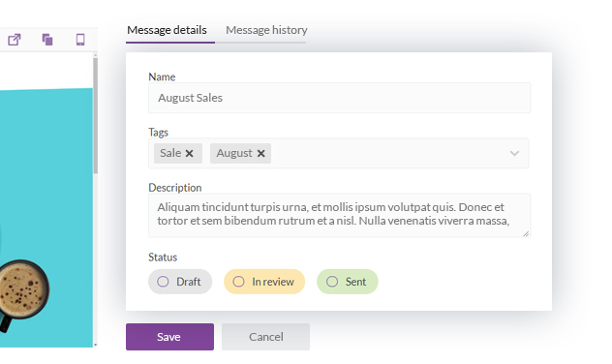
Task: Switch to Message history tab
Action: click(266, 30)
